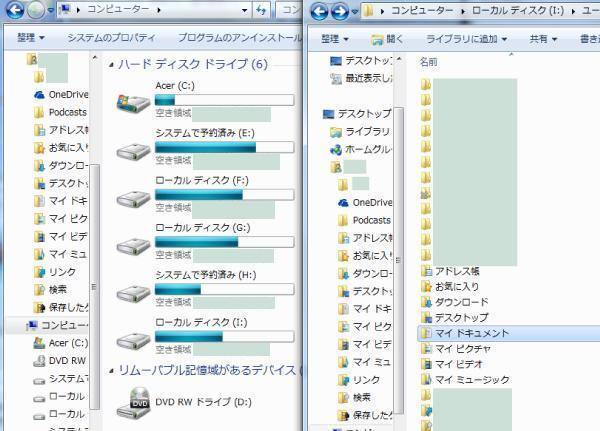Open the 整理 dropdown in left window
Screen dimensions: 600x431
[x=36, y=38]
